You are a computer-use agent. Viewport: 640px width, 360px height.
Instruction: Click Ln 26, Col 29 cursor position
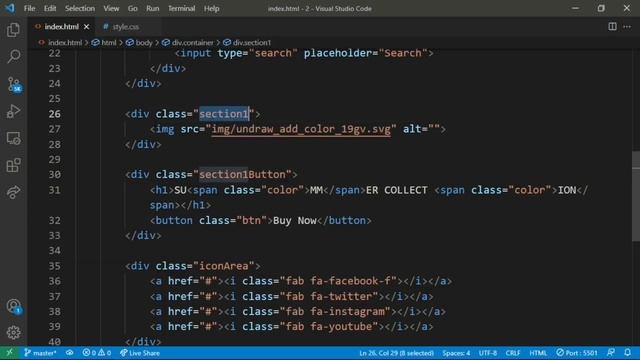point(396,353)
